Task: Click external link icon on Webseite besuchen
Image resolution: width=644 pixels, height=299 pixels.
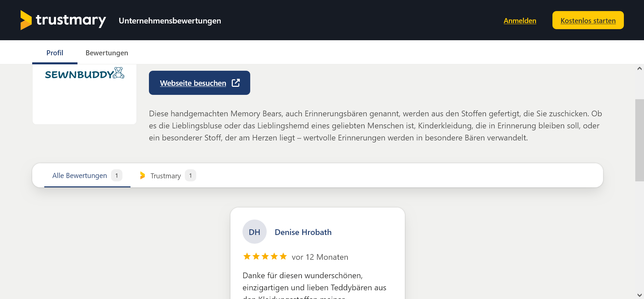Action: tap(236, 83)
